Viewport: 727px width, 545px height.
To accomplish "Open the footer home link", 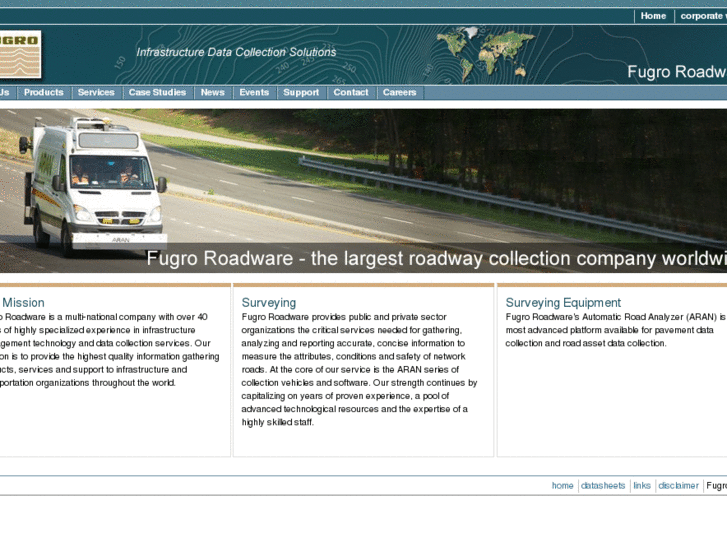I will tap(562, 486).
